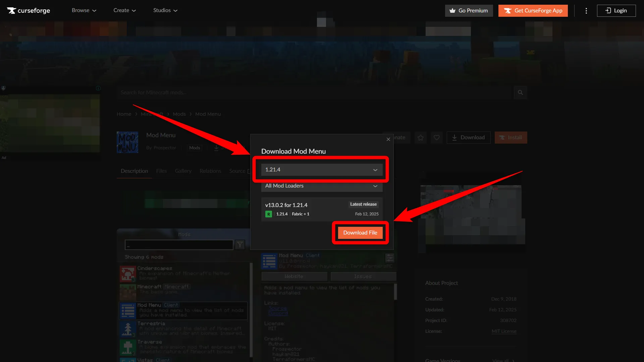
Task: Switch to the Source tab
Action: [239, 171]
